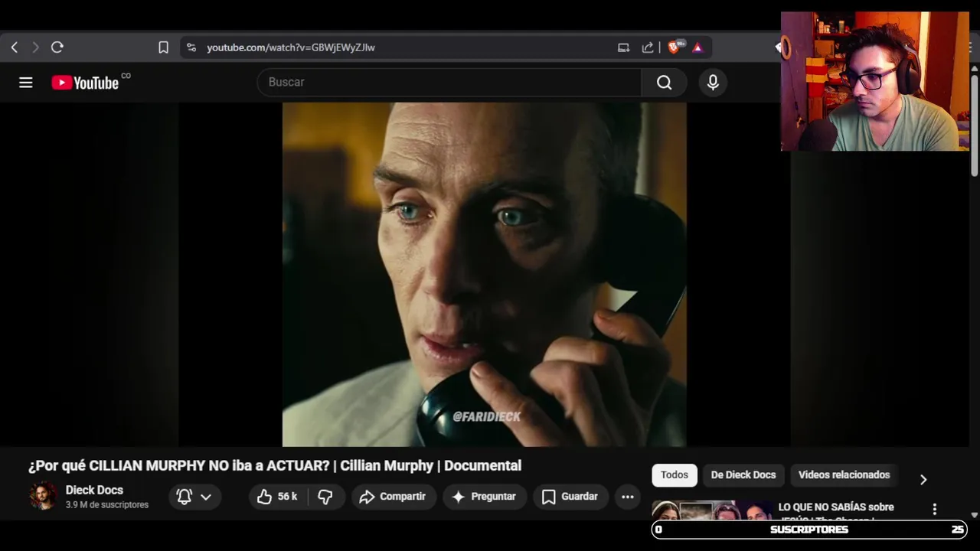Screen dimensions: 980x551
Task: Click the streamer webcam overlay
Action: pyautogui.click(x=874, y=81)
